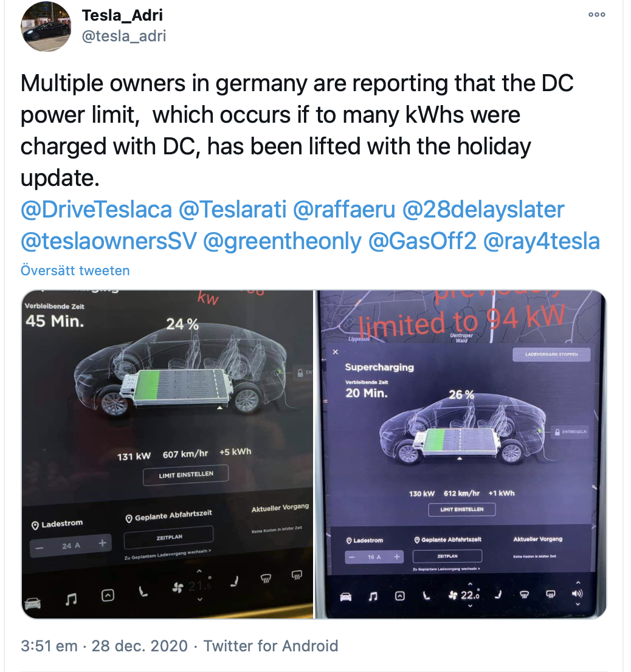Open the left charging screen photo
The image size is (631, 672).
coord(167,454)
